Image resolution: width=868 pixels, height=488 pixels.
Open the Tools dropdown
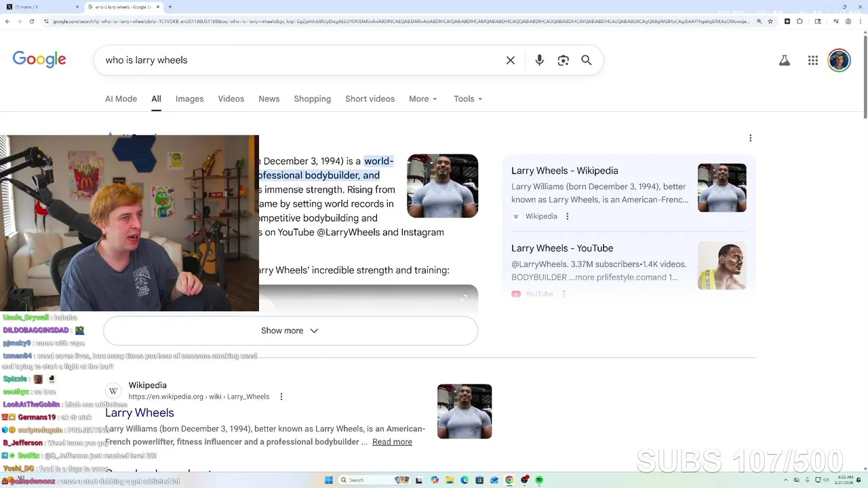click(468, 99)
